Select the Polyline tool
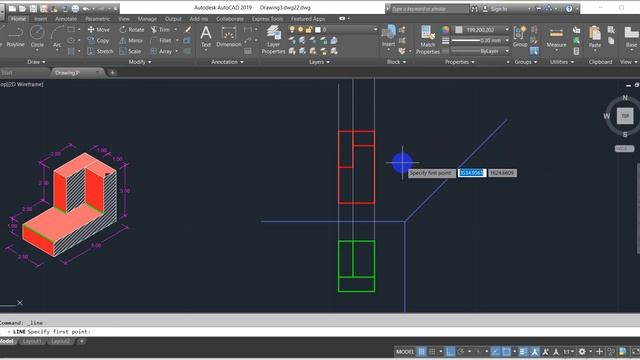640x360 pixels. point(16,37)
